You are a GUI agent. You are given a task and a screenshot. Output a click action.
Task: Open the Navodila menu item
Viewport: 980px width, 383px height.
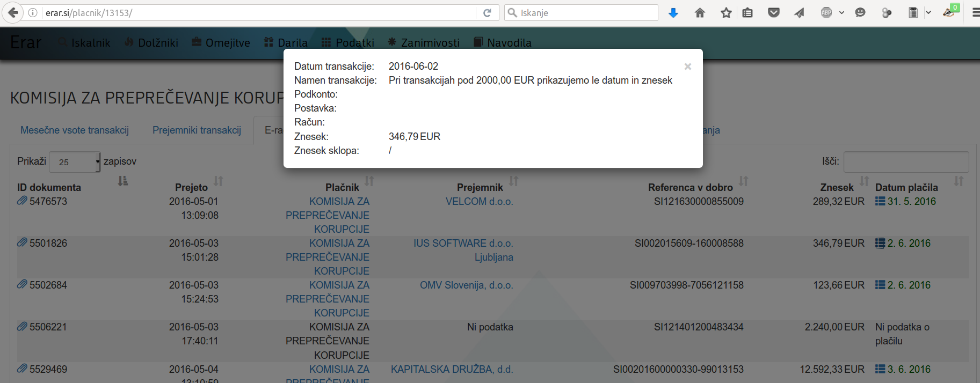tap(503, 42)
